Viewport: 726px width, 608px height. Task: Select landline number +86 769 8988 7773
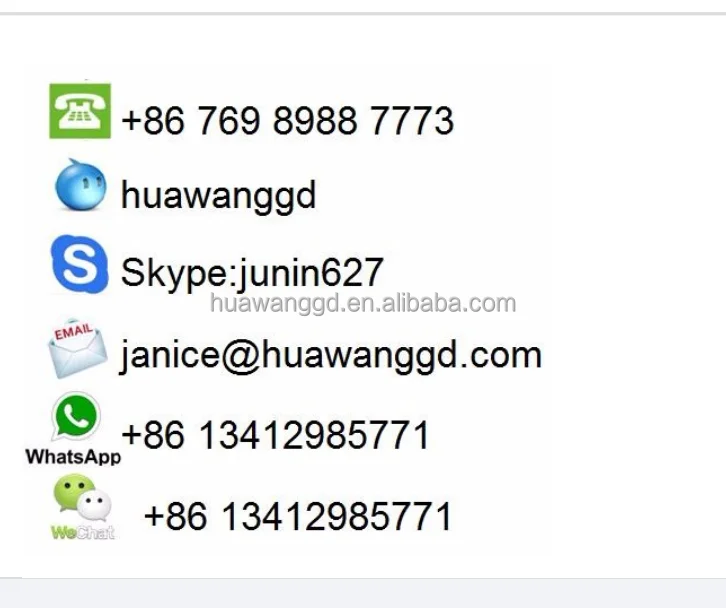(287, 120)
